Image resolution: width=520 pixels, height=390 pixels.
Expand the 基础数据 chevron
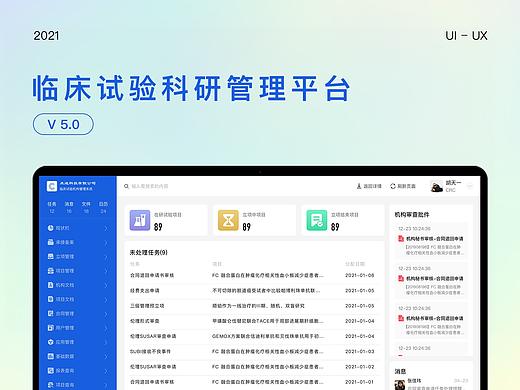point(106,357)
